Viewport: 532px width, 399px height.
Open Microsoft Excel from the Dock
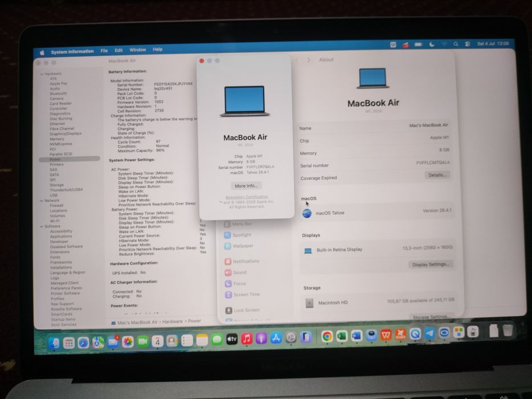click(342, 336)
